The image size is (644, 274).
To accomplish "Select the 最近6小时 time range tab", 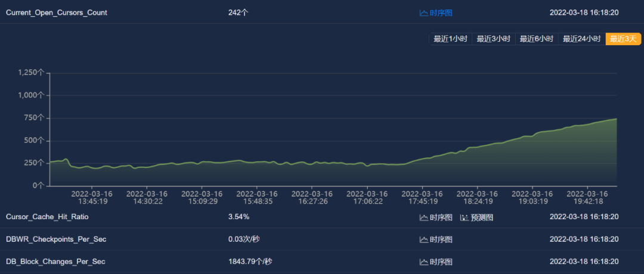I will [537, 39].
